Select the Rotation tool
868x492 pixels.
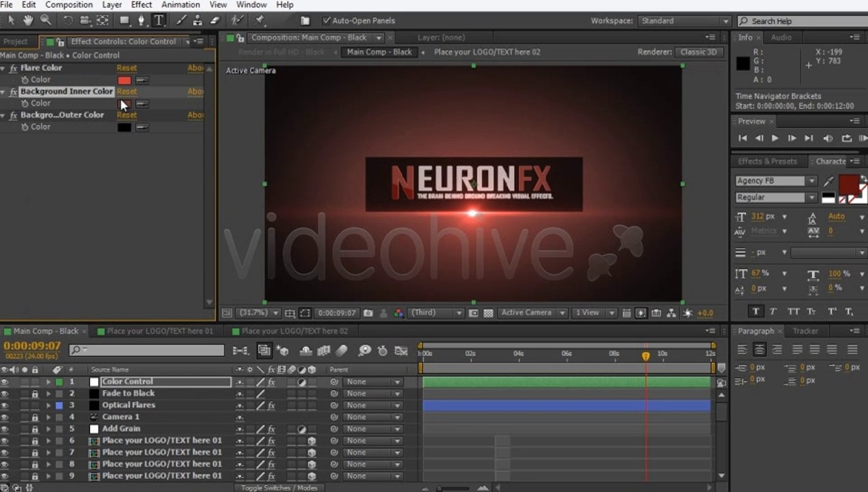[x=68, y=20]
